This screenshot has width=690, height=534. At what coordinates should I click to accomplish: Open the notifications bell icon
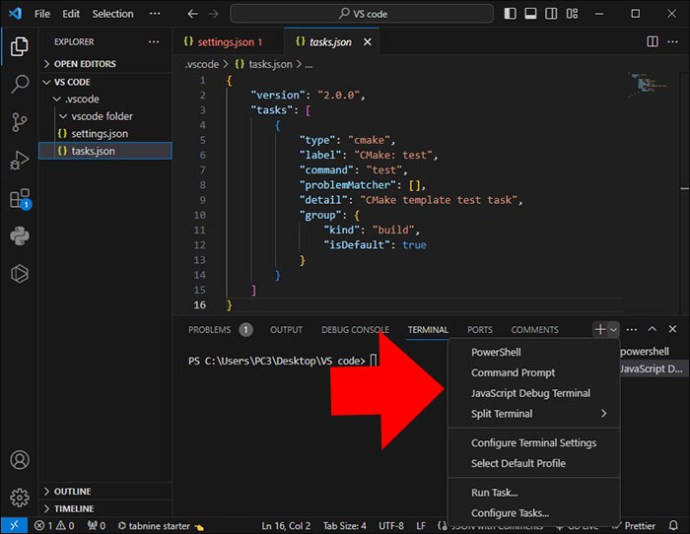673,525
